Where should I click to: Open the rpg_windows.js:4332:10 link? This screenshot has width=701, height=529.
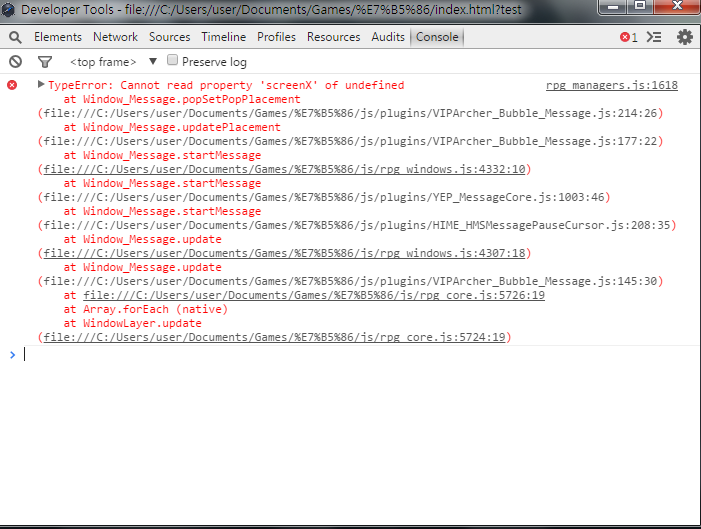(x=284, y=169)
